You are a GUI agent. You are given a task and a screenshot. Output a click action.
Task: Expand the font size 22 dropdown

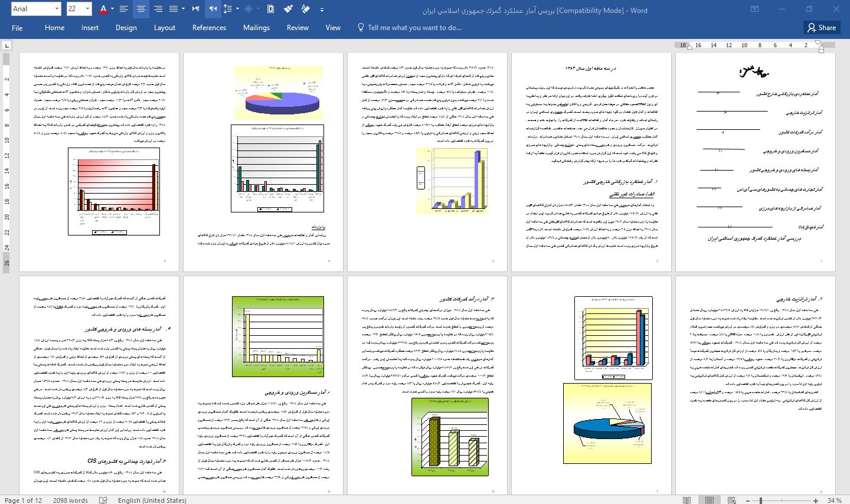point(88,9)
